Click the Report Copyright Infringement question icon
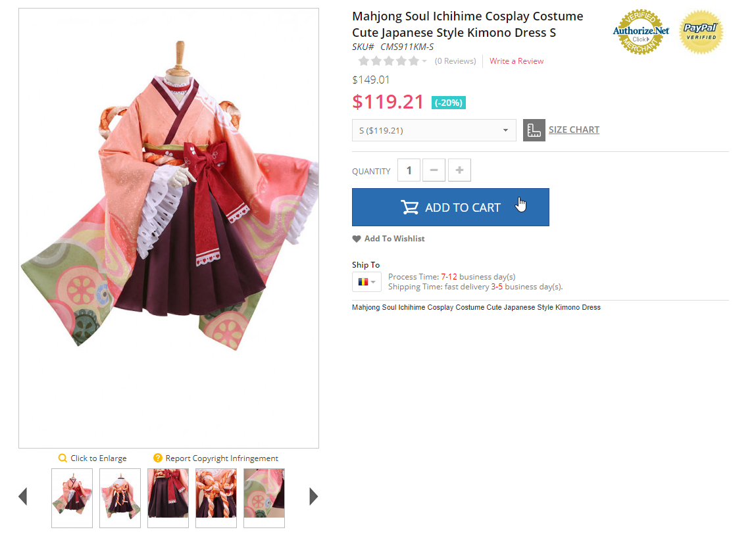Image resolution: width=756 pixels, height=538 pixels. [x=158, y=458]
